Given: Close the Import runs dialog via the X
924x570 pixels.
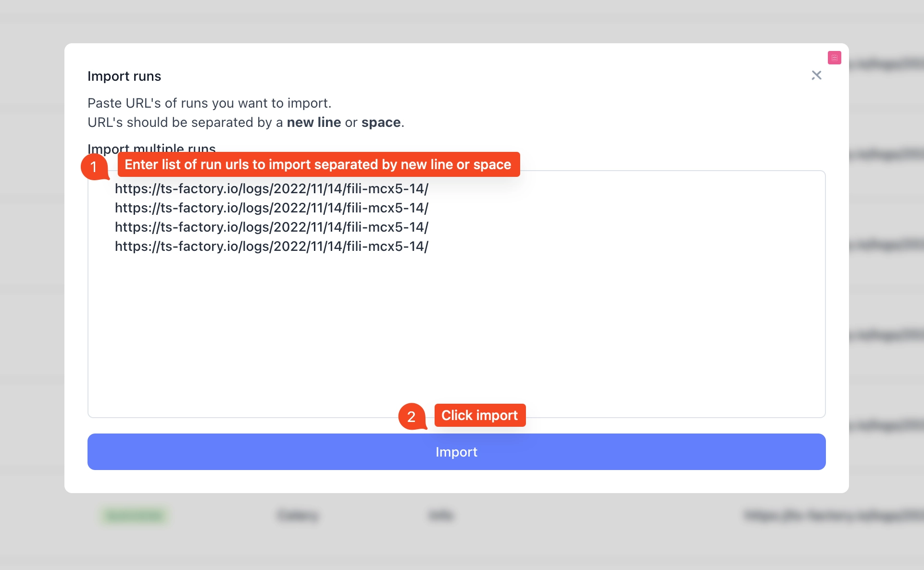Looking at the screenshot, I should 816,75.
